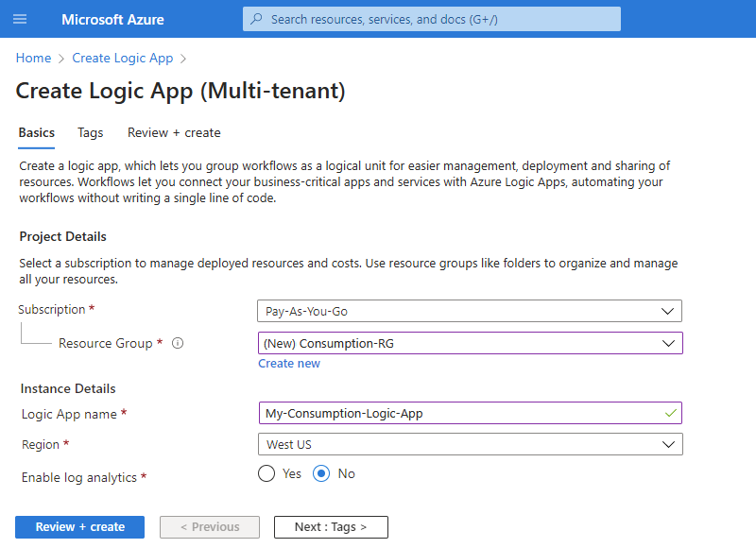Navigate to Home via breadcrumb
756x548 pixels.
click(33, 58)
